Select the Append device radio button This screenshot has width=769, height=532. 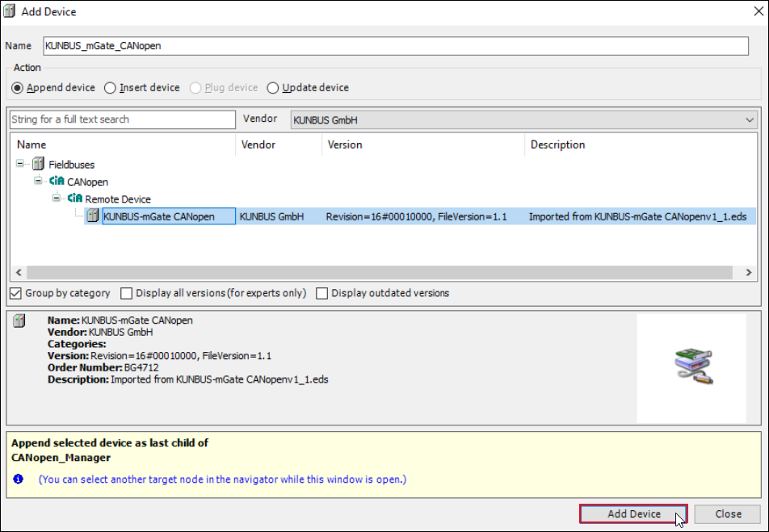click(x=17, y=88)
